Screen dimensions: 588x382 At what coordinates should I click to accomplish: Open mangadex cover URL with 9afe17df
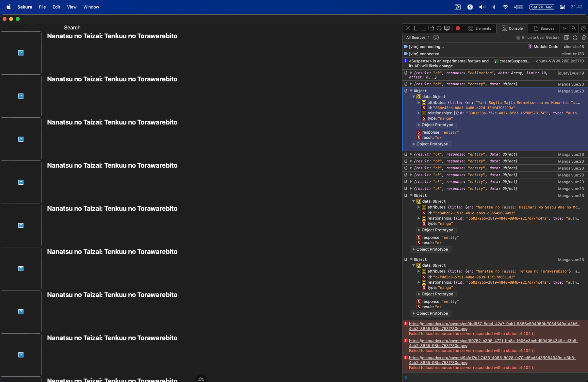[x=492, y=360]
